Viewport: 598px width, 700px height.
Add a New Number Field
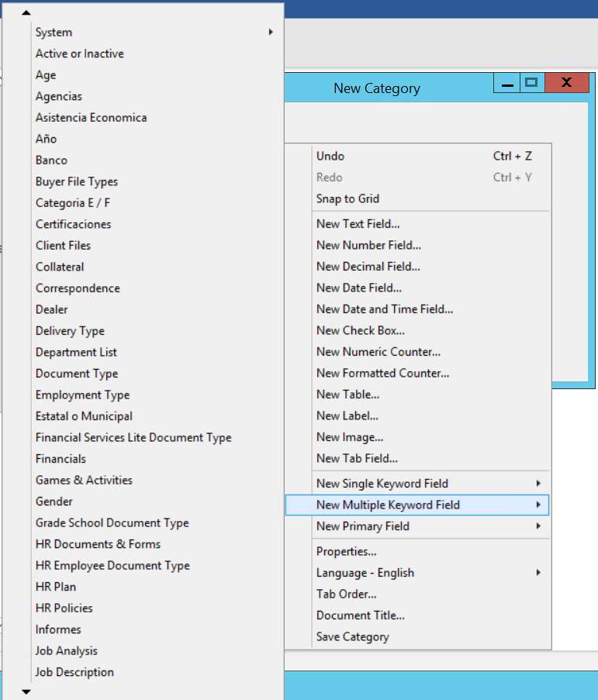click(x=417, y=245)
